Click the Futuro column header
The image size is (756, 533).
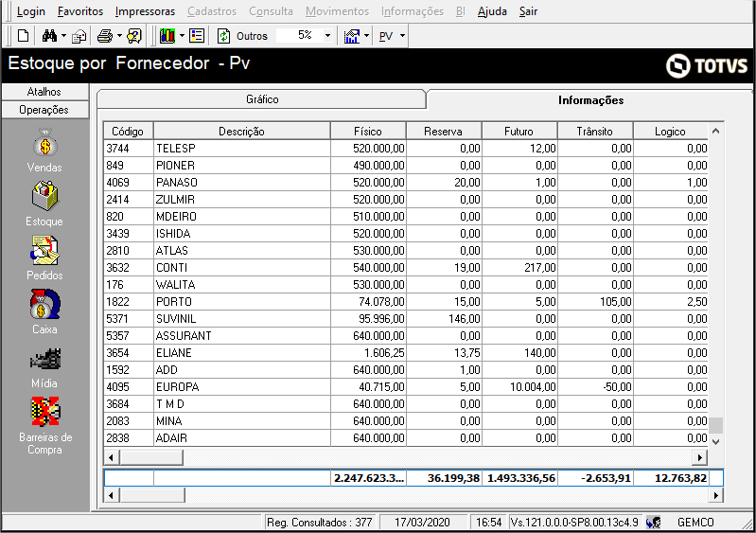pyautogui.click(x=519, y=132)
